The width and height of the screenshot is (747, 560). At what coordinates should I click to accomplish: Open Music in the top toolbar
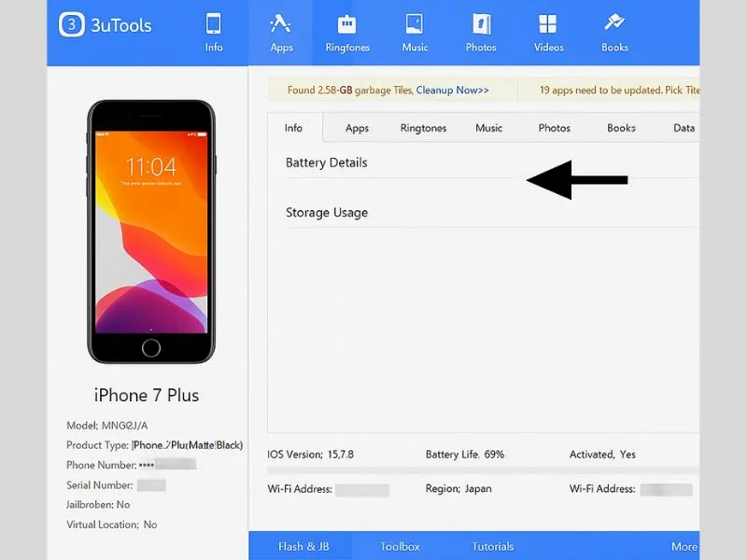[415, 33]
